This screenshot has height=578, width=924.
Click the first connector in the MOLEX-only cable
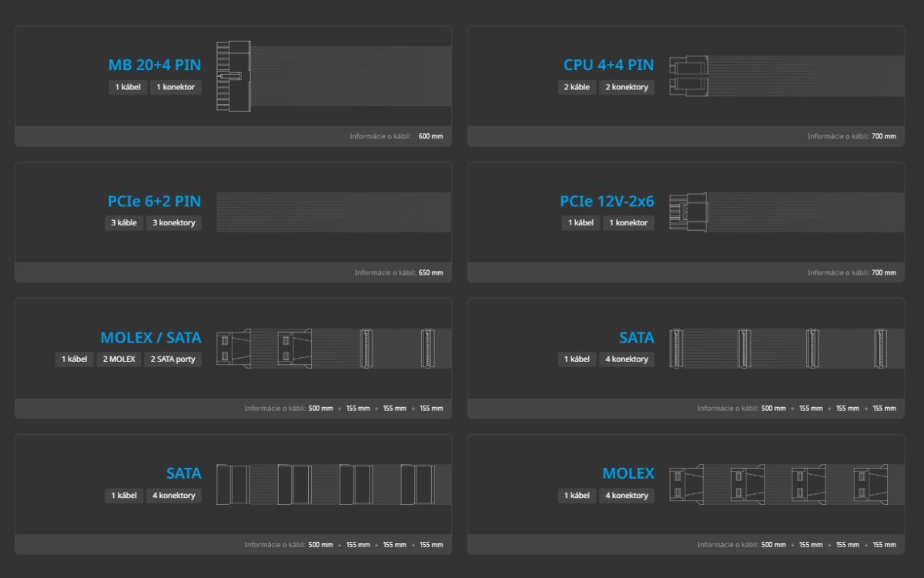tap(685, 484)
